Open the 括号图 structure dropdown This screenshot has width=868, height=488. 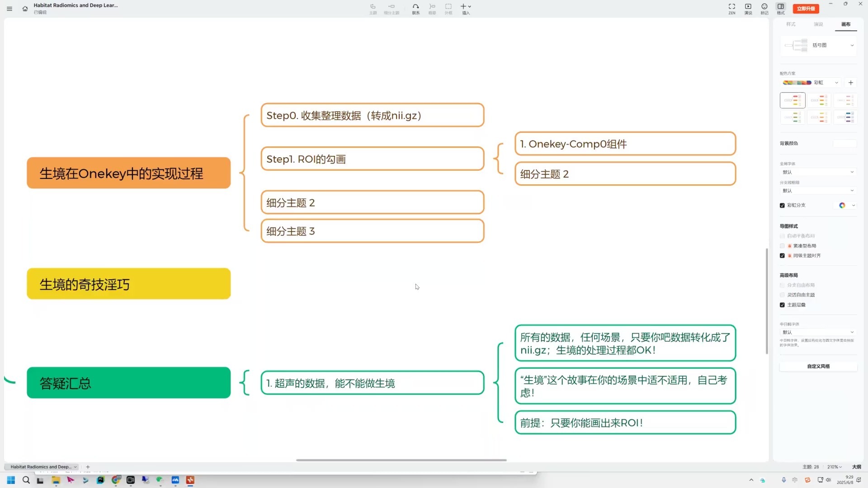tap(852, 45)
